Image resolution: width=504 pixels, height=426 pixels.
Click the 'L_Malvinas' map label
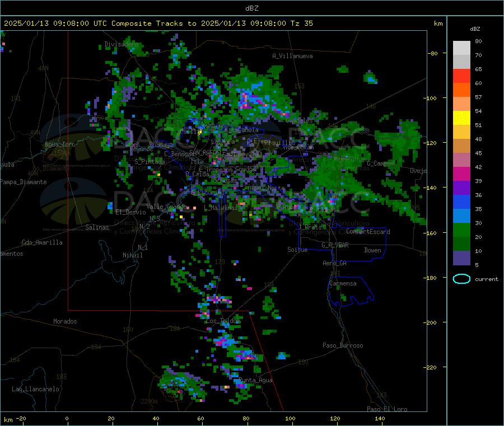tap(221, 208)
